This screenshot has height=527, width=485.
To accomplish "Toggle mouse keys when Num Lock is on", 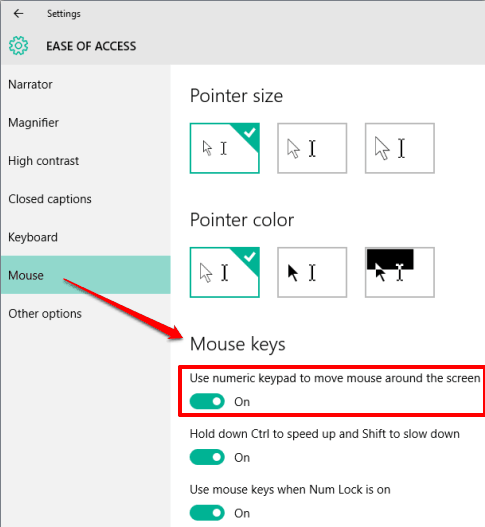I will [x=207, y=513].
